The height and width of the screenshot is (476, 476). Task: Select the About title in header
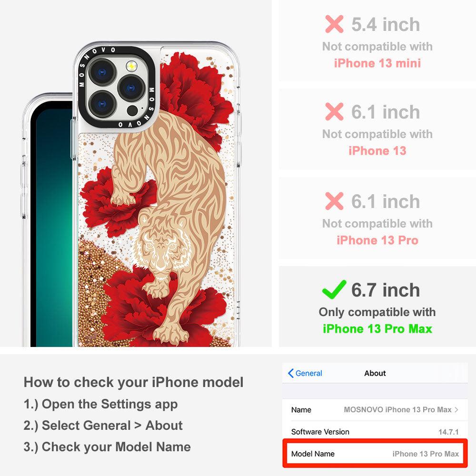pyautogui.click(x=375, y=373)
